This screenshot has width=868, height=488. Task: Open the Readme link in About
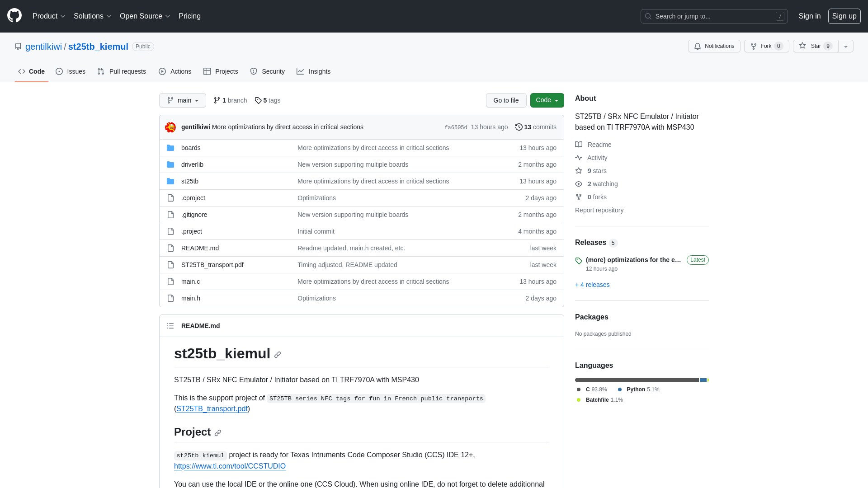(x=593, y=145)
